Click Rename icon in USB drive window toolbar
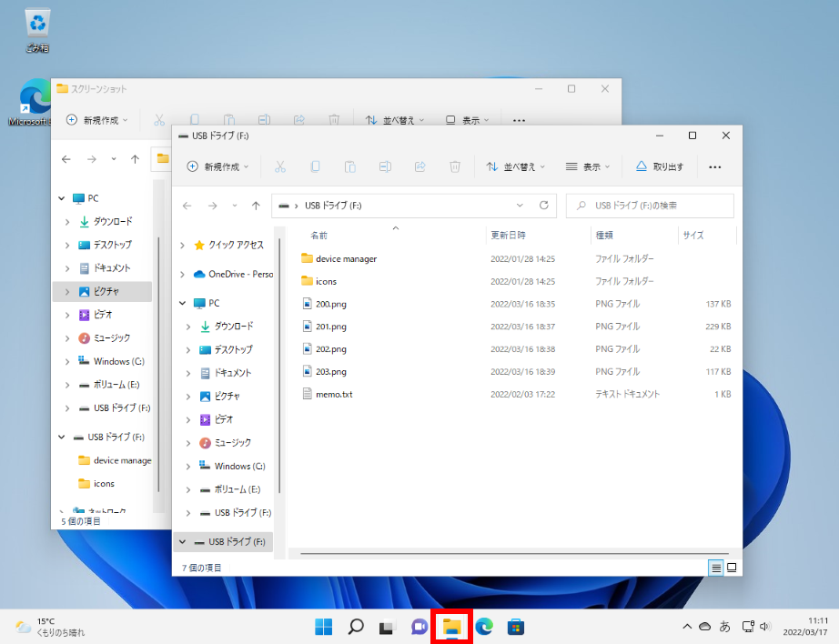This screenshot has width=839, height=644. (x=385, y=166)
